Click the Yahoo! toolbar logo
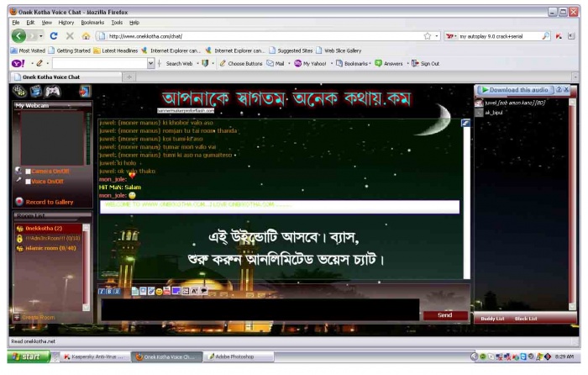Viewport: 588px width, 375px height. [18, 63]
